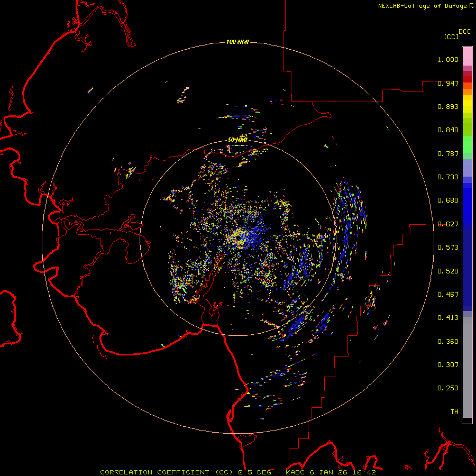Click the 100 NMI range ring label

(237, 42)
